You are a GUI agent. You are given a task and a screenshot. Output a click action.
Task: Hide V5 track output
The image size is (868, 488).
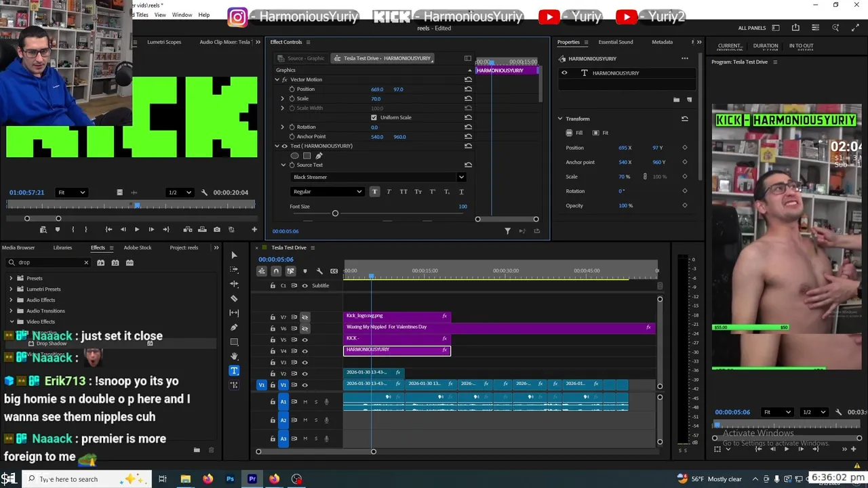pos(304,340)
